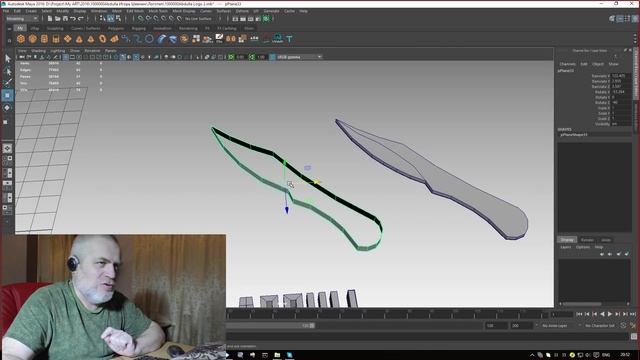Activate the highlighted Move tool in toolbox
Viewport: 640px width, 360px height.
coord(7,96)
